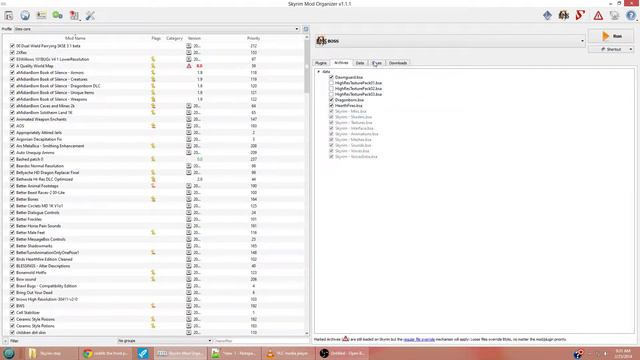640x360 pixels.
Task: Enable HighResTexturePack01.bsa checkbox
Action: tap(331, 83)
